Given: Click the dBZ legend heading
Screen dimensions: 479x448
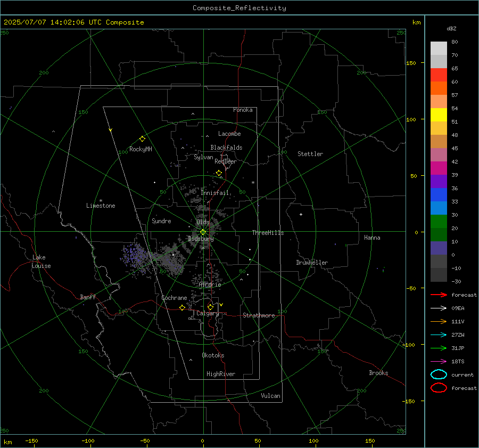Looking at the screenshot, I should click(451, 28).
